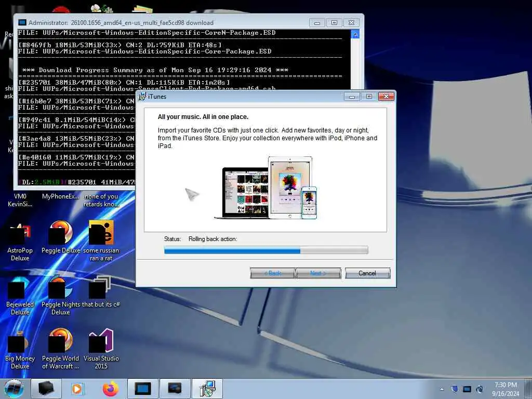Click console line starting '[#e40160 11MiB/57MiB'
This screenshot has height=399, width=532.
pos(76,157)
